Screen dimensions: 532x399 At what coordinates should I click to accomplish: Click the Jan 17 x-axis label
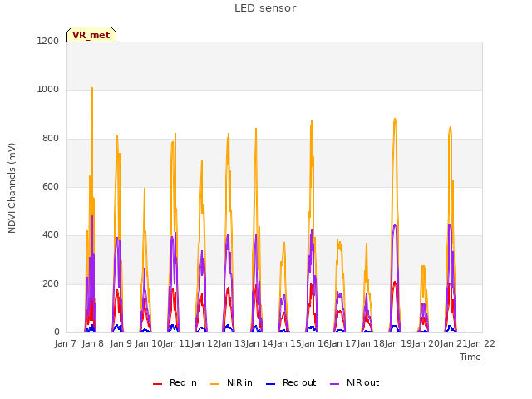click(x=342, y=343)
